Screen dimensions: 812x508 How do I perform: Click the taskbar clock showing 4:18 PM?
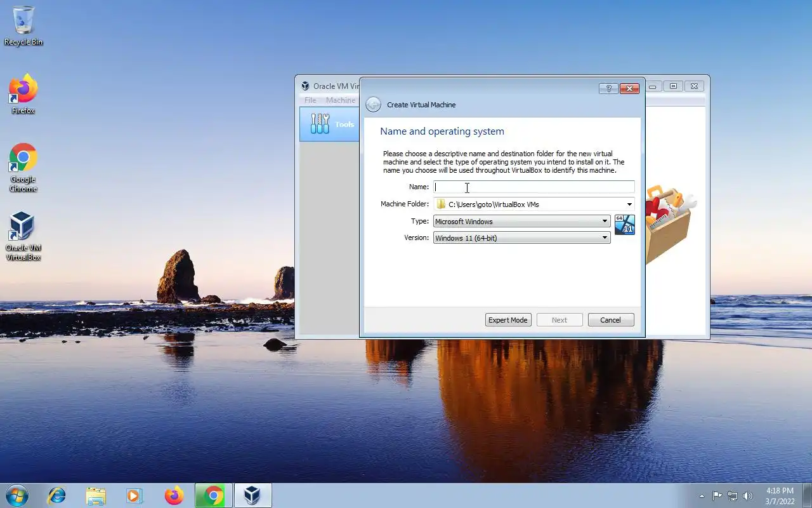click(780, 496)
